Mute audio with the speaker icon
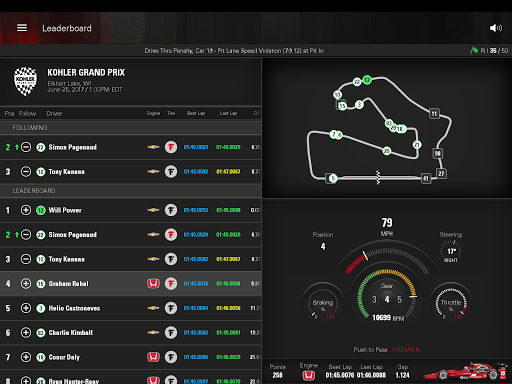This screenshot has height=384, width=512. pos(496,28)
